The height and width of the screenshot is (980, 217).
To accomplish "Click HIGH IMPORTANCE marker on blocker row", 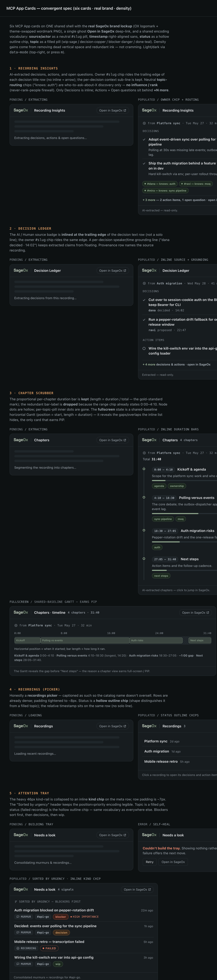I will coord(84,917).
